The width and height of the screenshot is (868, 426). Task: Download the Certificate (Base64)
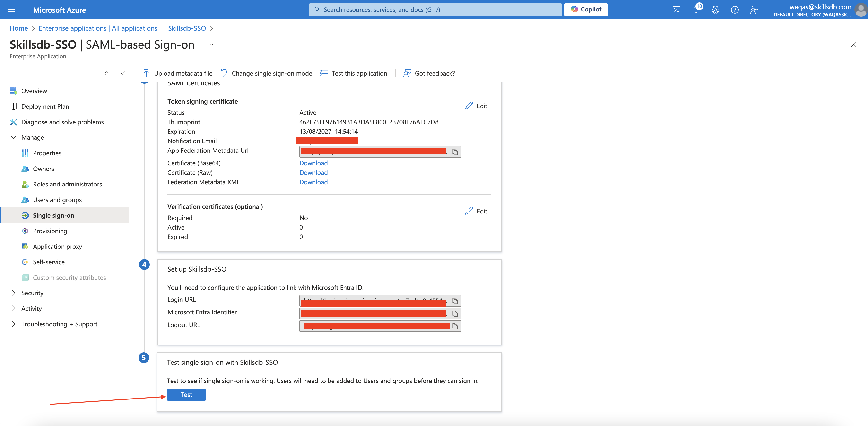[313, 163]
